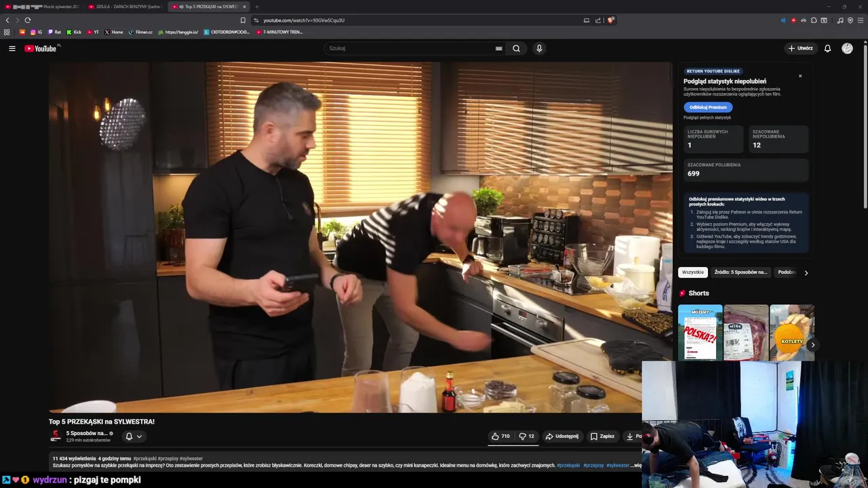Open the KOTLETY Shorts thumbnail
The image size is (868, 488).
click(x=791, y=332)
